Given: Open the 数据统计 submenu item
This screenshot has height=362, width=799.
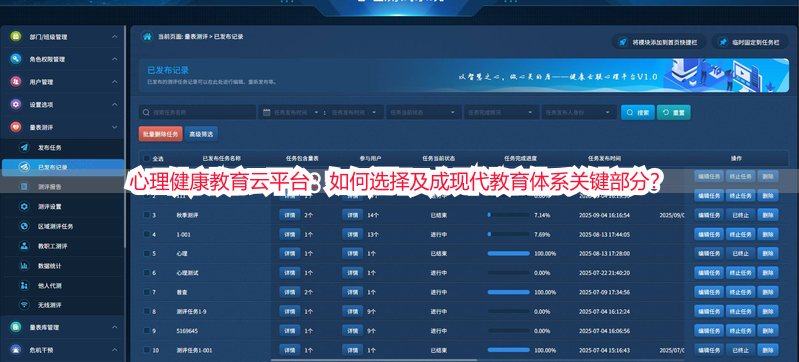Looking at the screenshot, I should point(63,266).
